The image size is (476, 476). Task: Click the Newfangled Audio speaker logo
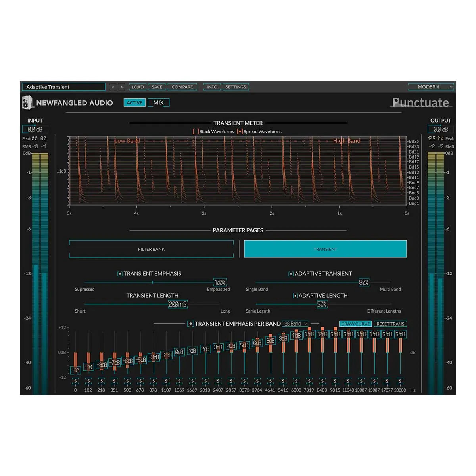click(27, 102)
